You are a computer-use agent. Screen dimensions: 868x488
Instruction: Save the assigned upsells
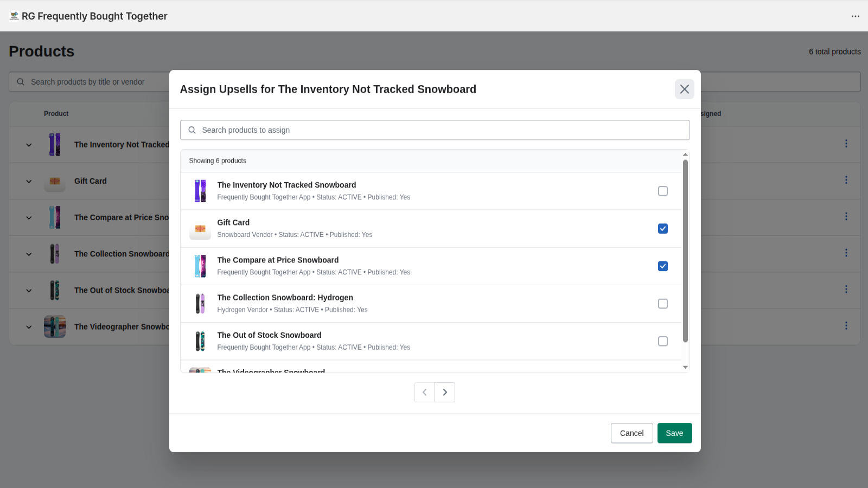pos(674,433)
